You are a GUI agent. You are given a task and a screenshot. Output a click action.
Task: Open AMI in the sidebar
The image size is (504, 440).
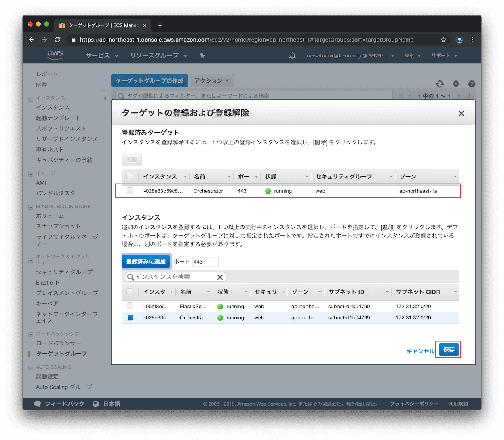(x=41, y=183)
